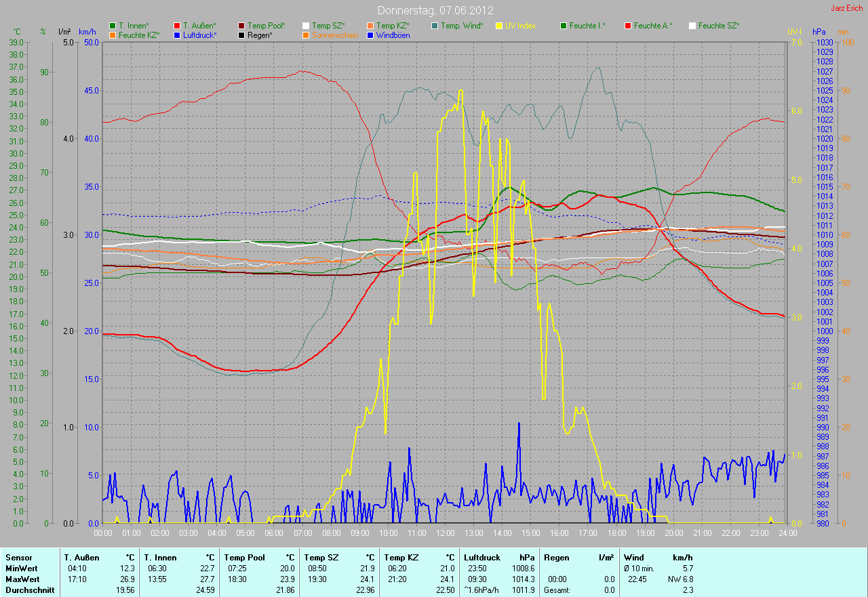The width and height of the screenshot is (868, 597).
Task: Click the "T. Außen*" legend label
Action: [x=199, y=26]
